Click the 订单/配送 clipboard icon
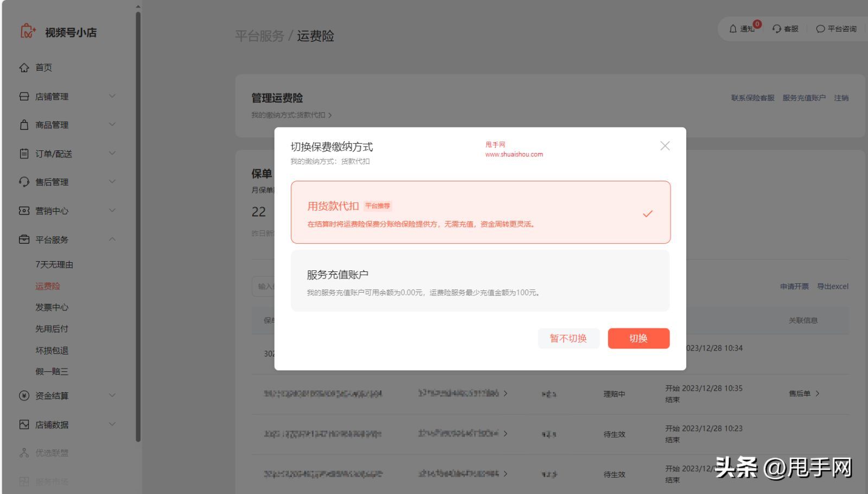868x494 pixels. (x=24, y=154)
